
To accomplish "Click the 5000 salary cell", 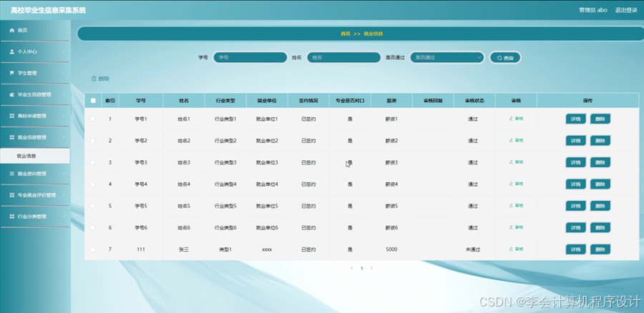I will click(391, 249).
